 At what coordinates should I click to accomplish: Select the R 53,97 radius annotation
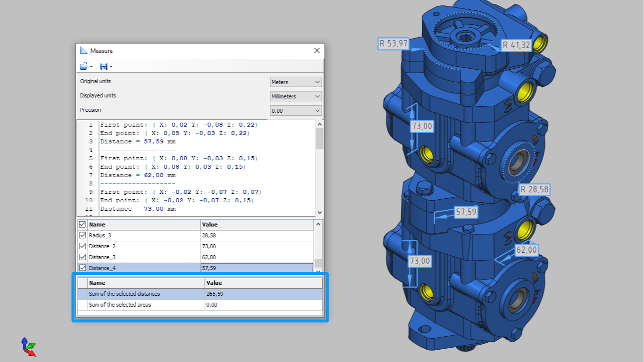tap(394, 44)
